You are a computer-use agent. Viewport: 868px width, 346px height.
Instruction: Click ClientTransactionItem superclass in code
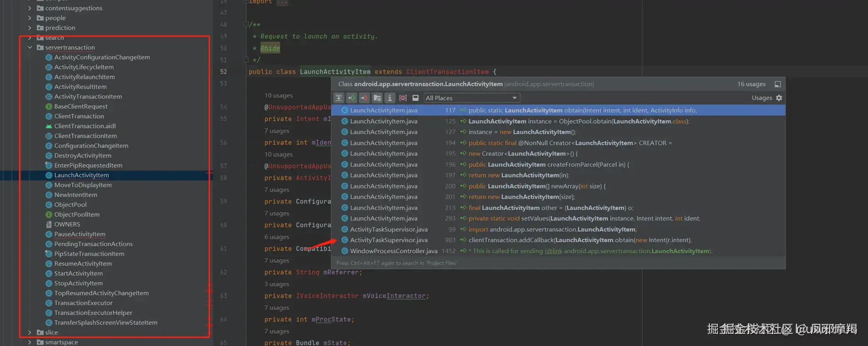tap(447, 72)
